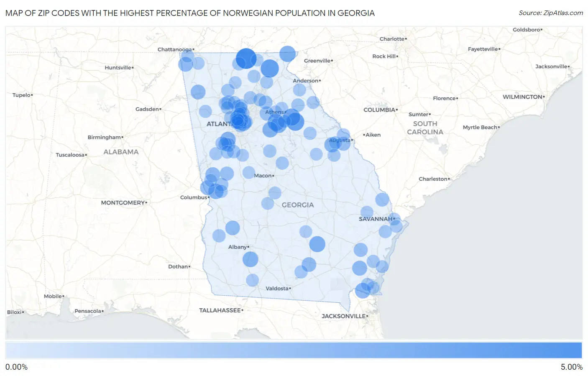Click the Fayetteville city label
Screen dimensions: 588x376
tap(483, 49)
